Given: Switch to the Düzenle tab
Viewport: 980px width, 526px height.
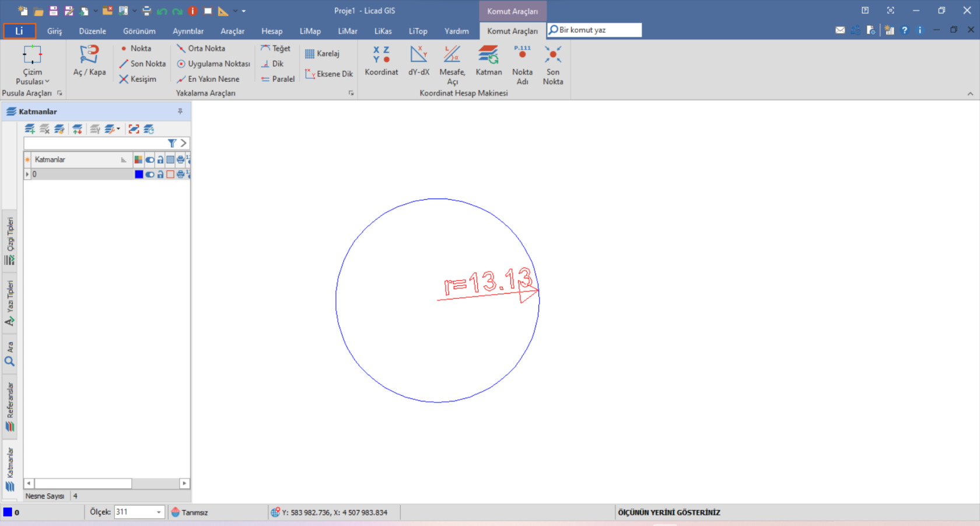Looking at the screenshot, I should (93, 31).
